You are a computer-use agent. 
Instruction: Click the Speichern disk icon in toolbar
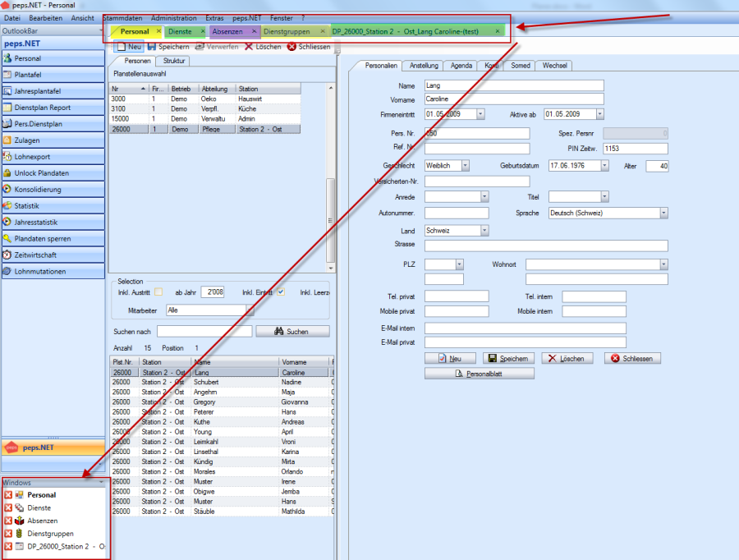coord(152,47)
